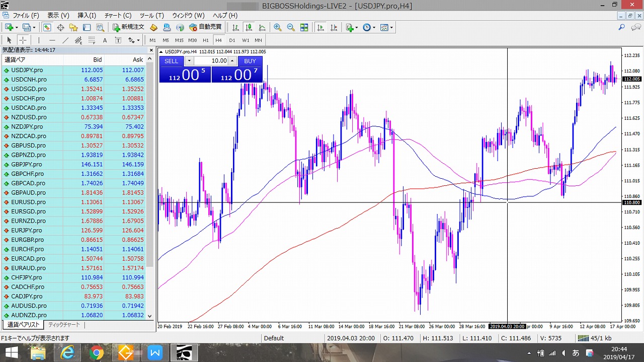Open the indicators list dropdown arrow
The width and height of the screenshot is (644, 362).
tap(357, 28)
